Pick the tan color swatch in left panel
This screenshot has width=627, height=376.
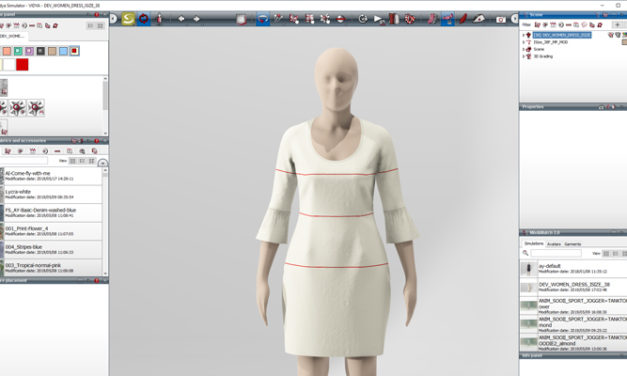(52, 51)
